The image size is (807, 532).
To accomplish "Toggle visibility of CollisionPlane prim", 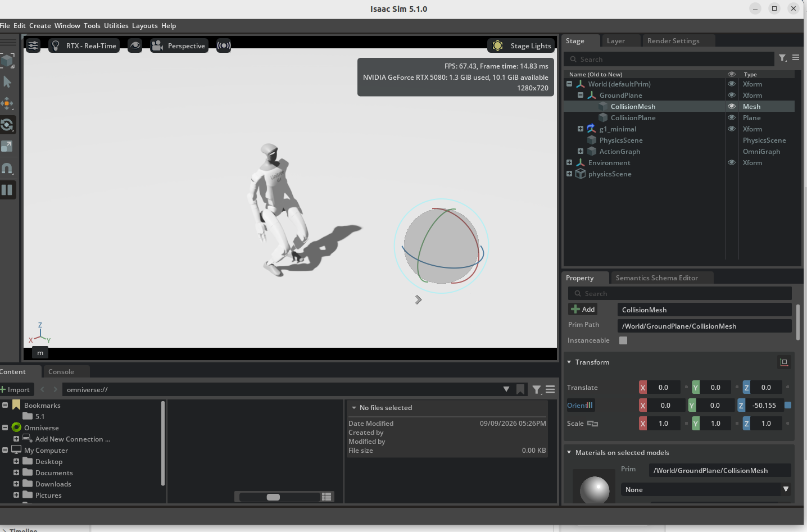I will pyautogui.click(x=732, y=117).
